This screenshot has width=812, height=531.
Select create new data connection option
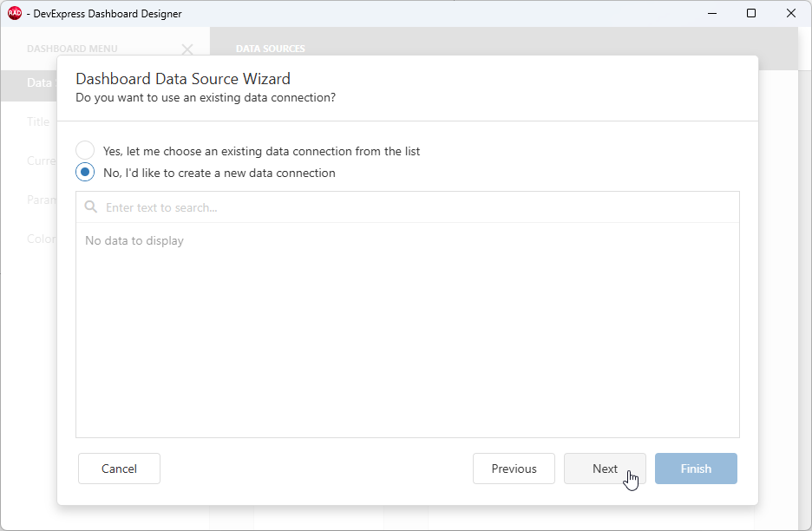pos(85,172)
